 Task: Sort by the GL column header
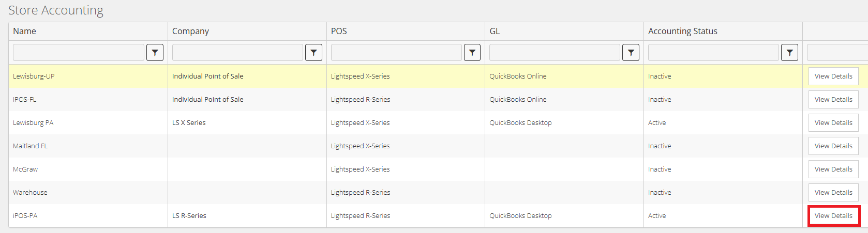click(495, 31)
